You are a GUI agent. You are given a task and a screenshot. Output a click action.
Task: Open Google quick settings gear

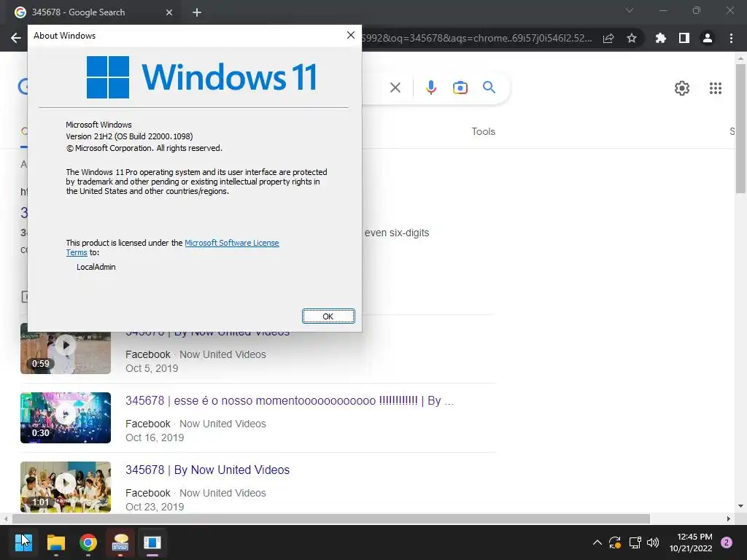(x=682, y=88)
